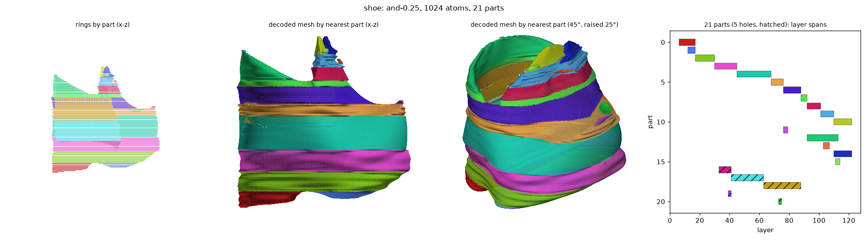Click the tiny hatched green bar for part 20

pyautogui.click(x=780, y=202)
